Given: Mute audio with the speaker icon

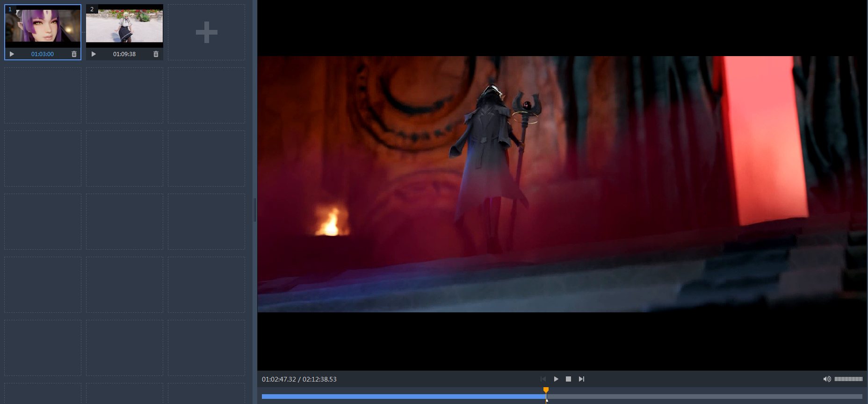Looking at the screenshot, I should 827,379.
